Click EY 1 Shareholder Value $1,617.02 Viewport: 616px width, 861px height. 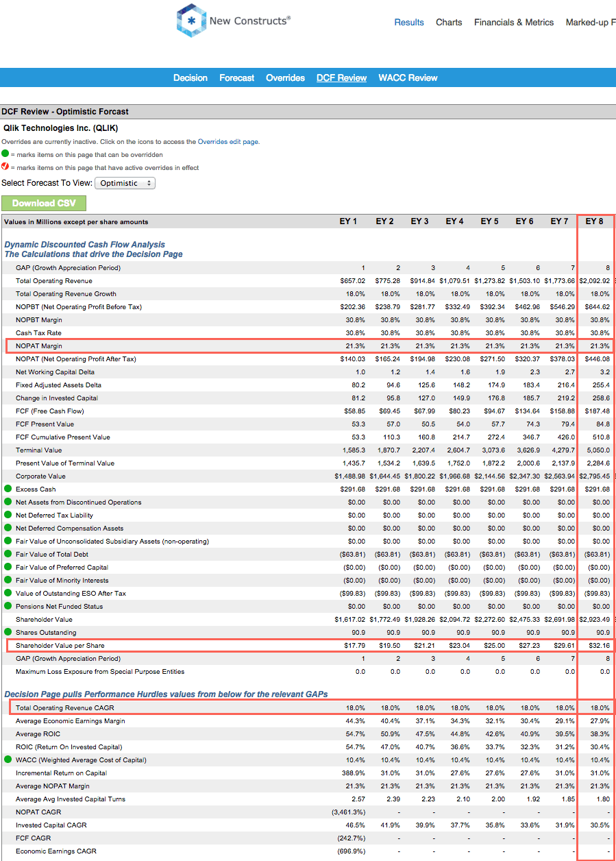point(350,619)
